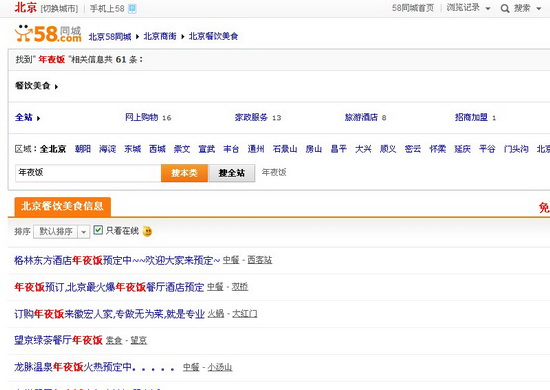This screenshot has width=550, height=390.
Task: Click the orange 搜本类 button
Action: point(184,173)
